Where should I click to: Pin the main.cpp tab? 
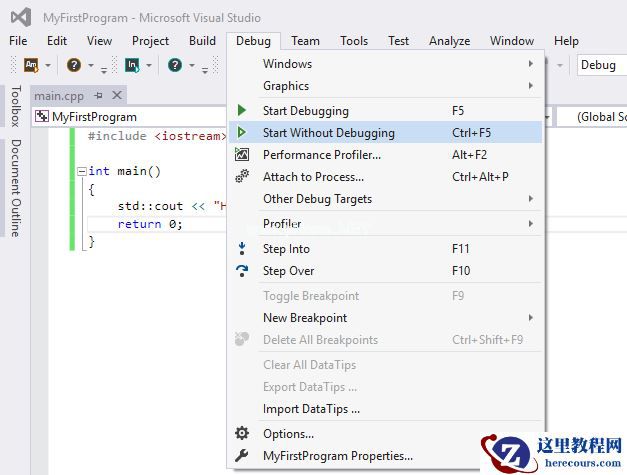98,96
